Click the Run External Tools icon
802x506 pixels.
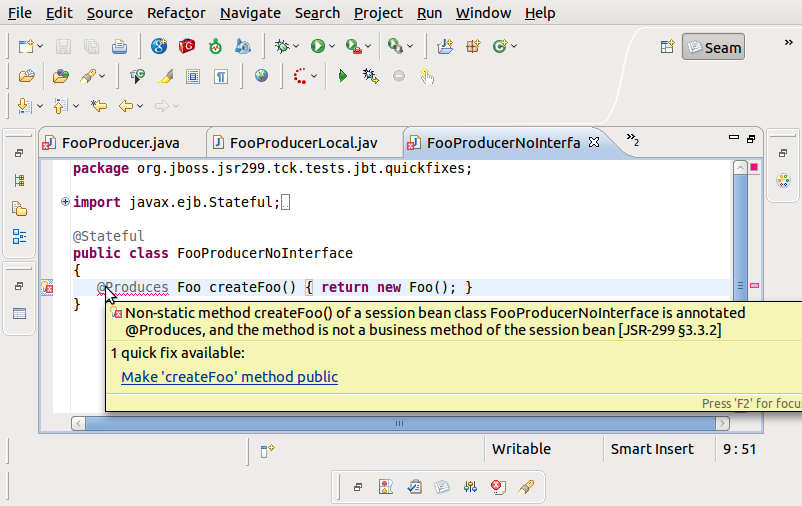[353, 47]
